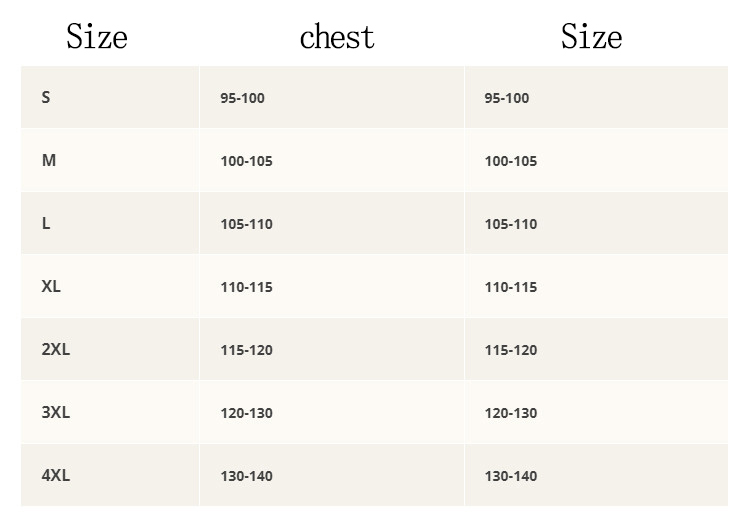Screen dimensions: 749x528
Task: Click the 4XL size label
Action: pos(56,475)
